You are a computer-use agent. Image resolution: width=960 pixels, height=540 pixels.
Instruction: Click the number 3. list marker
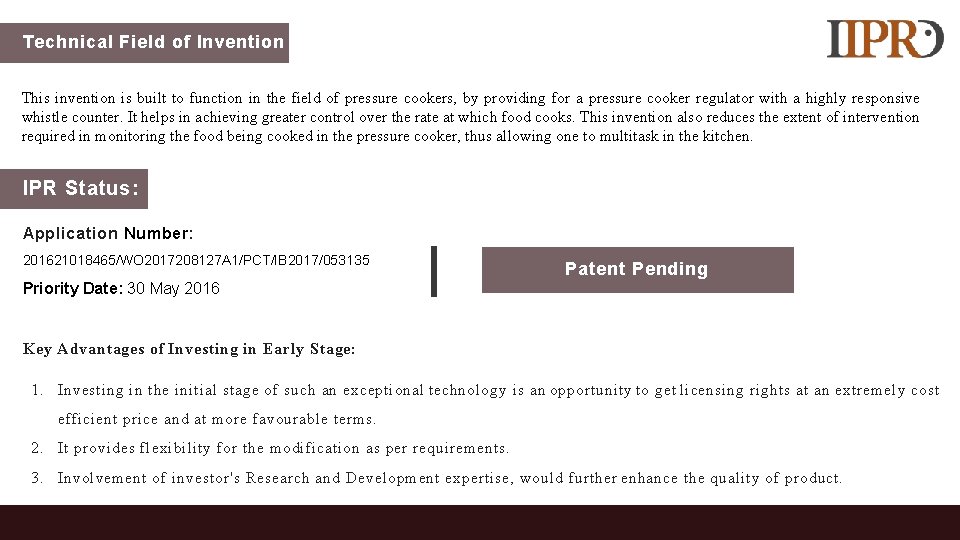[37, 478]
